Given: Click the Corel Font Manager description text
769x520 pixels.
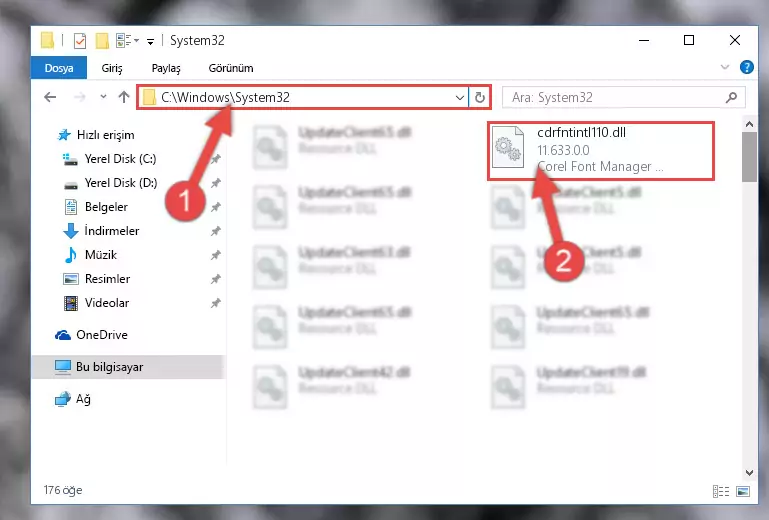Looking at the screenshot, I should (x=600, y=167).
